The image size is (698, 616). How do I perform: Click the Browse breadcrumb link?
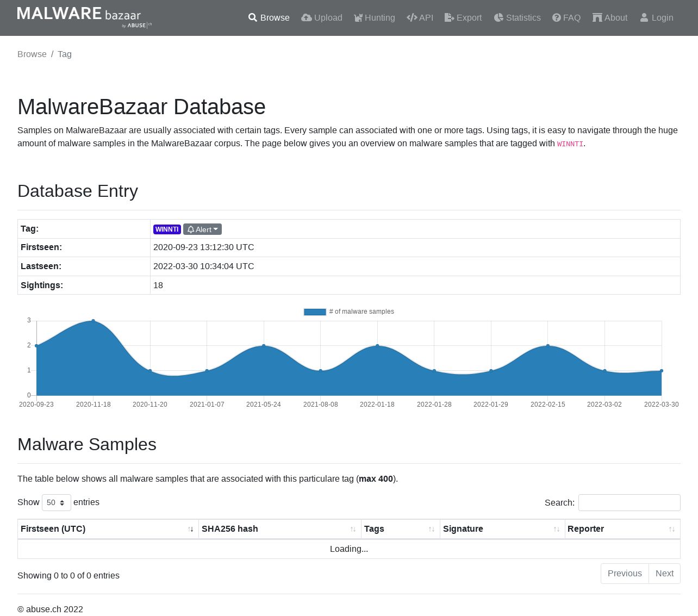[x=32, y=54]
